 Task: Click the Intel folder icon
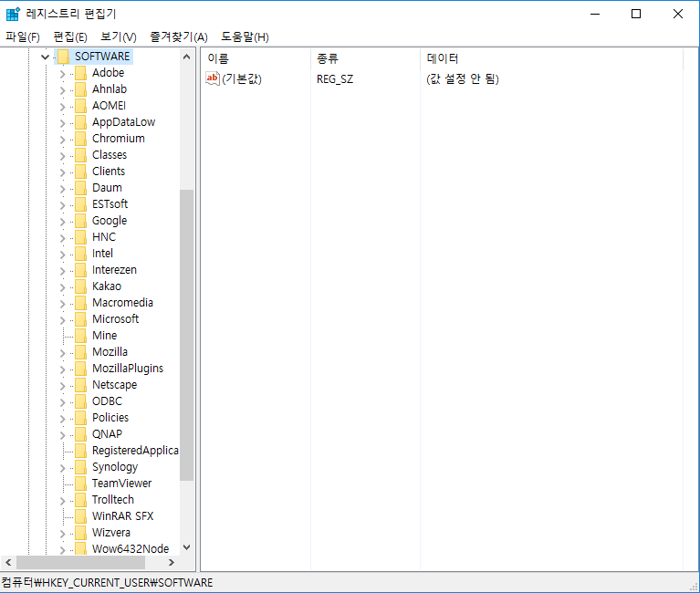tap(81, 254)
